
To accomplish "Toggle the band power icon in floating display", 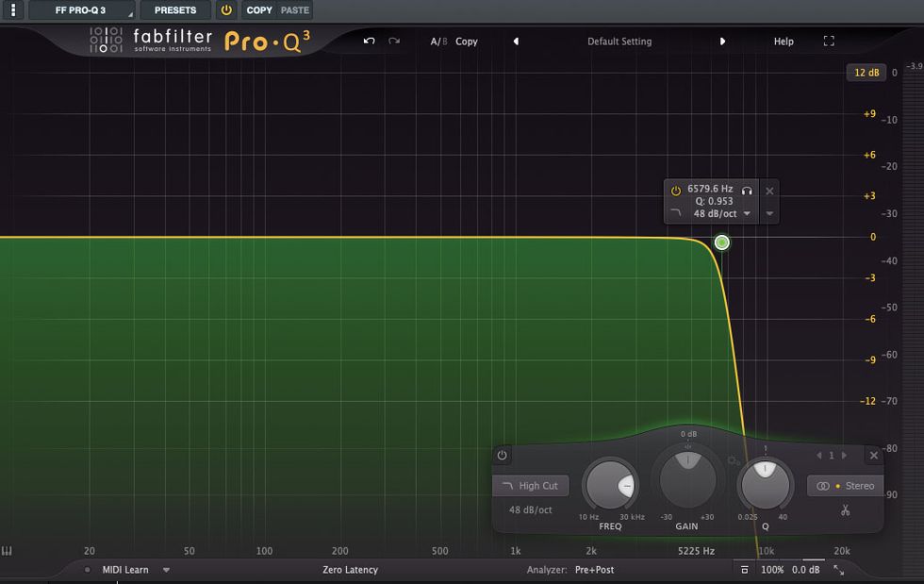I will 676,191.
